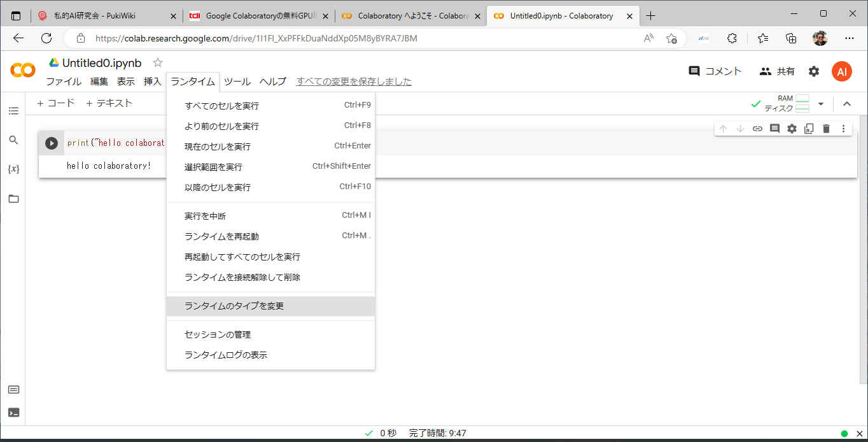
Task: Copy link to cell icon
Action: [x=757, y=129]
